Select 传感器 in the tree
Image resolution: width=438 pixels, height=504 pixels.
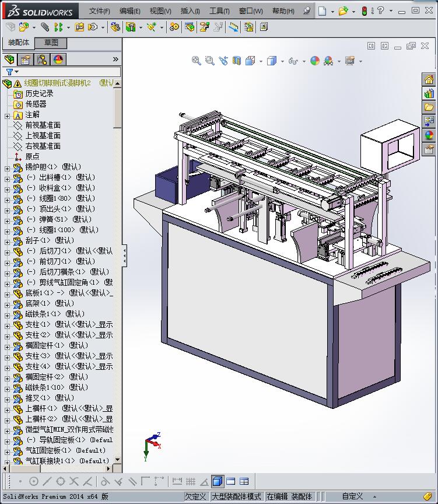(x=36, y=104)
